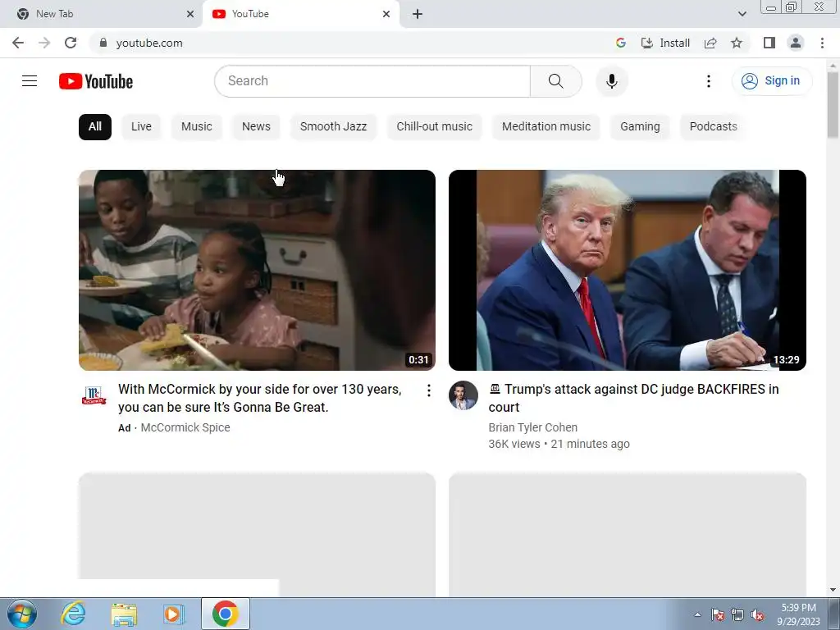Click the magnifying glass search button
The height and width of the screenshot is (630, 840).
(555, 81)
